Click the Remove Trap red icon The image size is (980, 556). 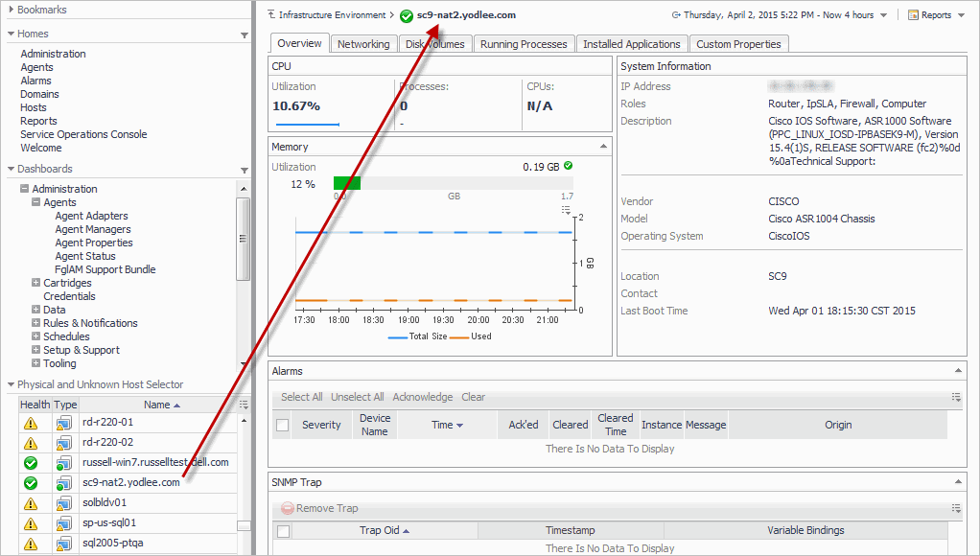coord(288,508)
